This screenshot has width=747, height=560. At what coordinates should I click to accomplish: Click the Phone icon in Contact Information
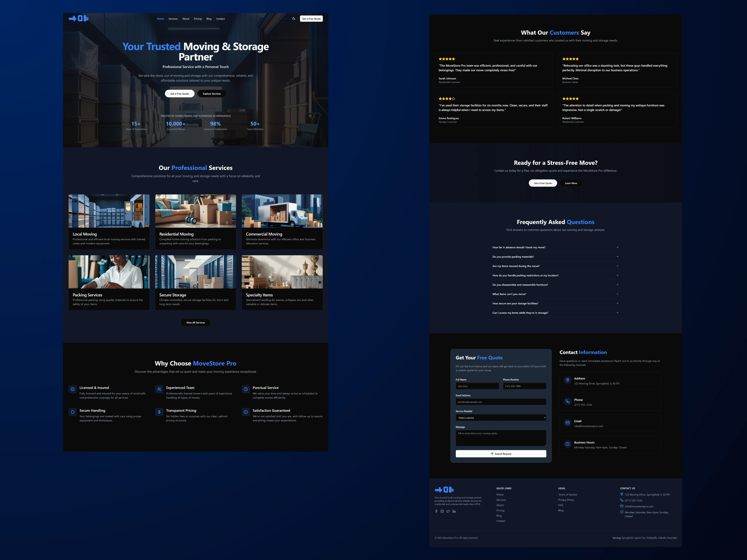pyautogui.click(x=568, y=401)
